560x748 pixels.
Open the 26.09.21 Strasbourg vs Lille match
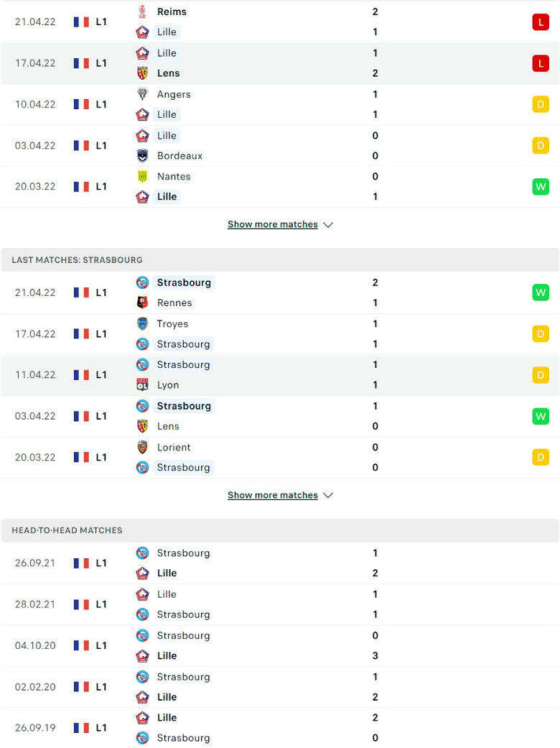280,563
